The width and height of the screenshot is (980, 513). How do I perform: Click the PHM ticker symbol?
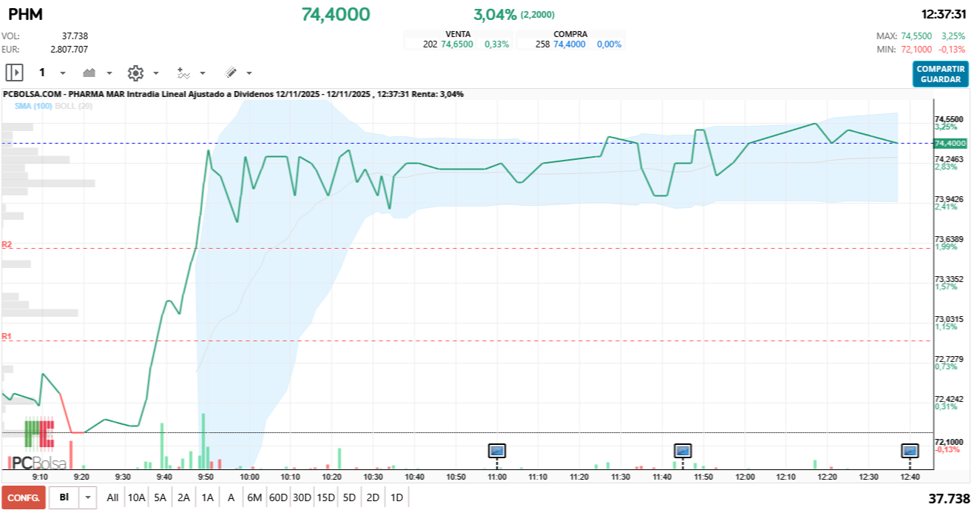point(25,14)
